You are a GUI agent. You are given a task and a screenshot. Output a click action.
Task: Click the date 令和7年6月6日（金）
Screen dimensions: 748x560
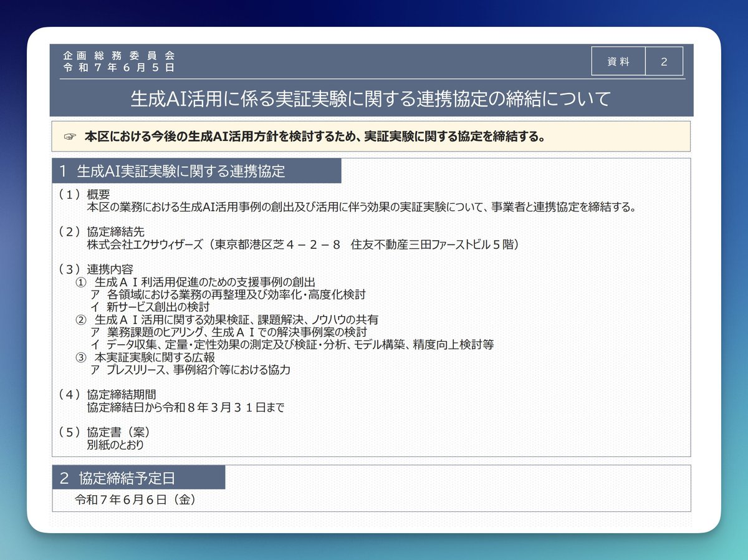pos(136,500)
